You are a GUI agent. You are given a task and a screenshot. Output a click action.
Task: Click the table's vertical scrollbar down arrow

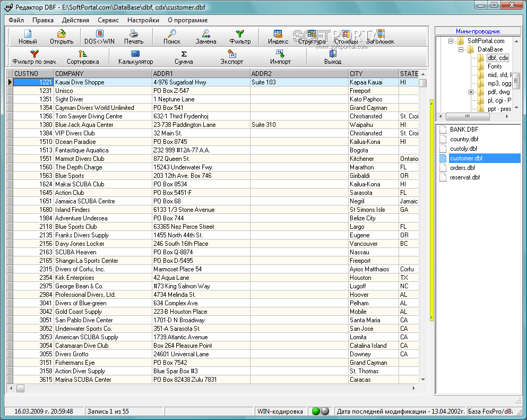point(423,380)
